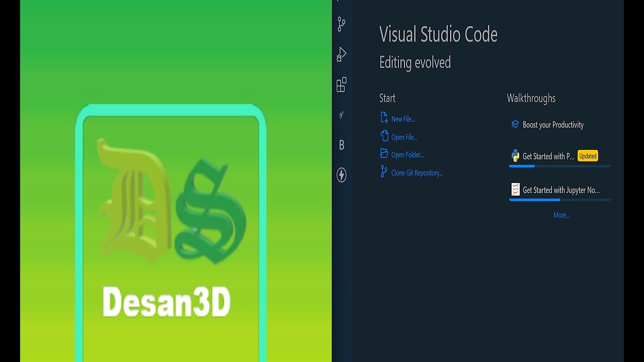The height and width of the screenshot is (362, 644).
Task: Click Clone Git Repository... link
Action: (x=417, y=173)
